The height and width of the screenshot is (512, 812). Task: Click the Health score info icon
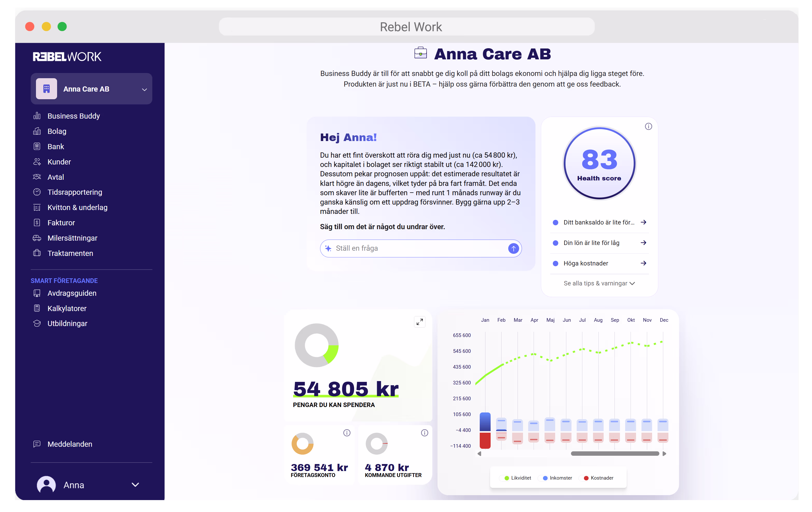[x=648, y=127]
